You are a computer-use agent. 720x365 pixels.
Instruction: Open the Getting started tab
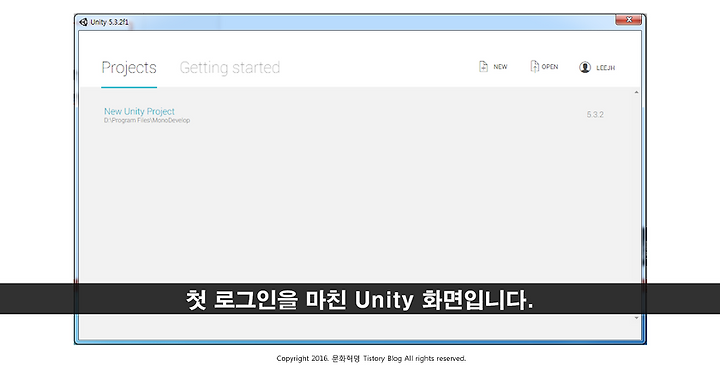[x=230, y=67]
